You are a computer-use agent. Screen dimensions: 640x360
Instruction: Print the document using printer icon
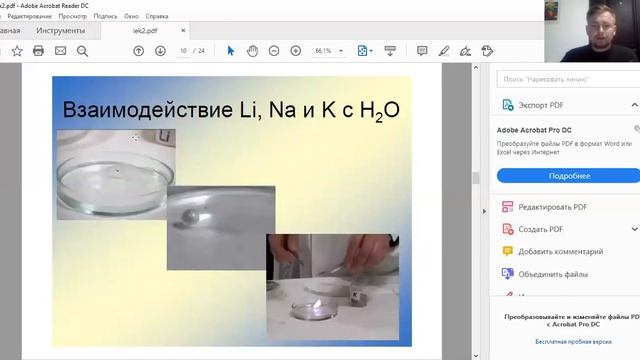(x=38, y=51)
